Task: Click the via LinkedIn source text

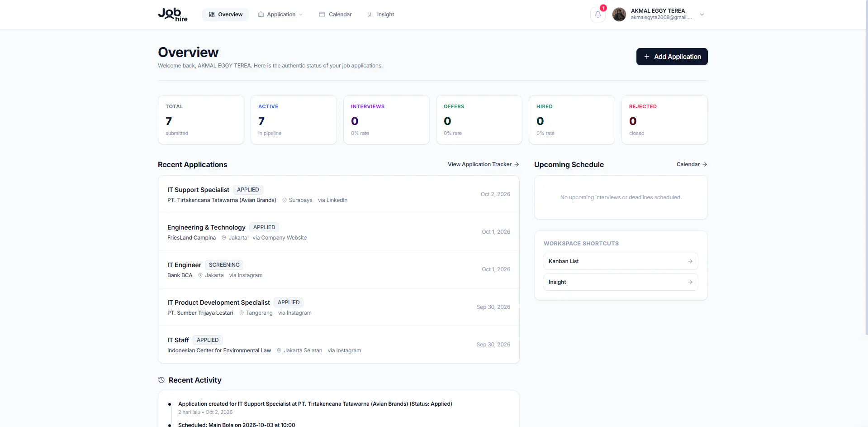Action: click(x=333, y=200)
